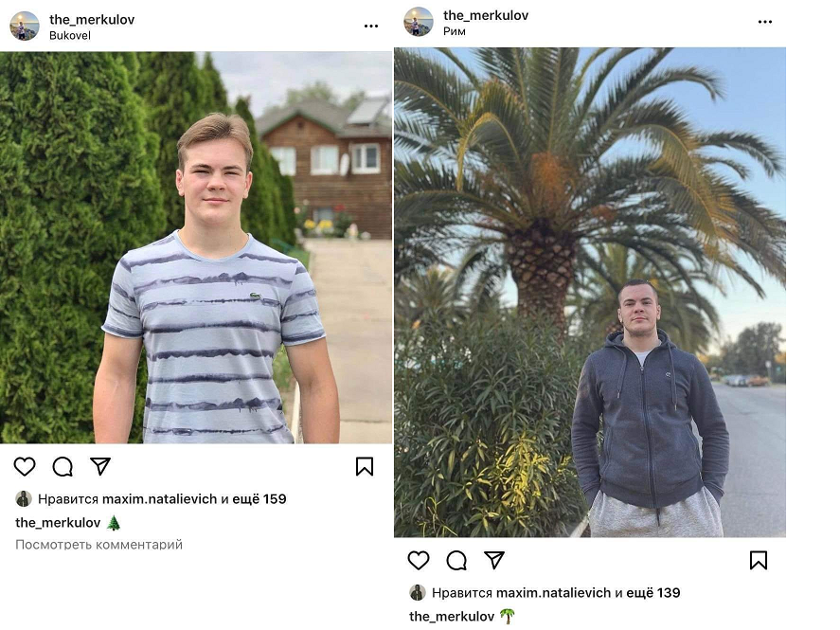The width and height of the screenshot is (840, 630).
Task: Open the Рим location tag
Action: 455,31
